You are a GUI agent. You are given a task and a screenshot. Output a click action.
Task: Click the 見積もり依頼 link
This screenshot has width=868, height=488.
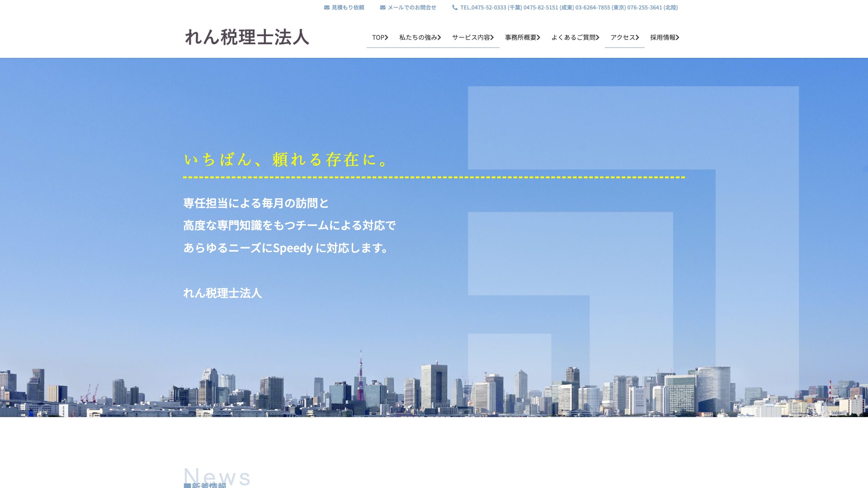(x=348, y=8)
